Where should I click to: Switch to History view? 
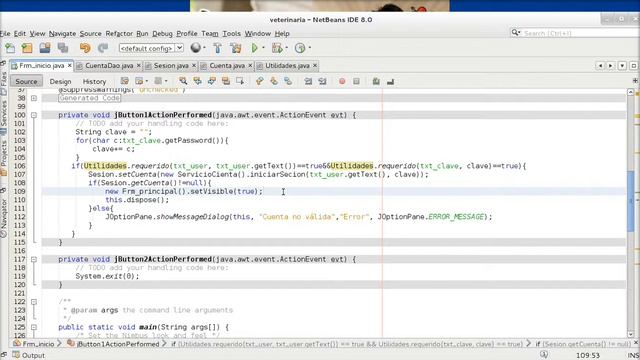(94, 81)
